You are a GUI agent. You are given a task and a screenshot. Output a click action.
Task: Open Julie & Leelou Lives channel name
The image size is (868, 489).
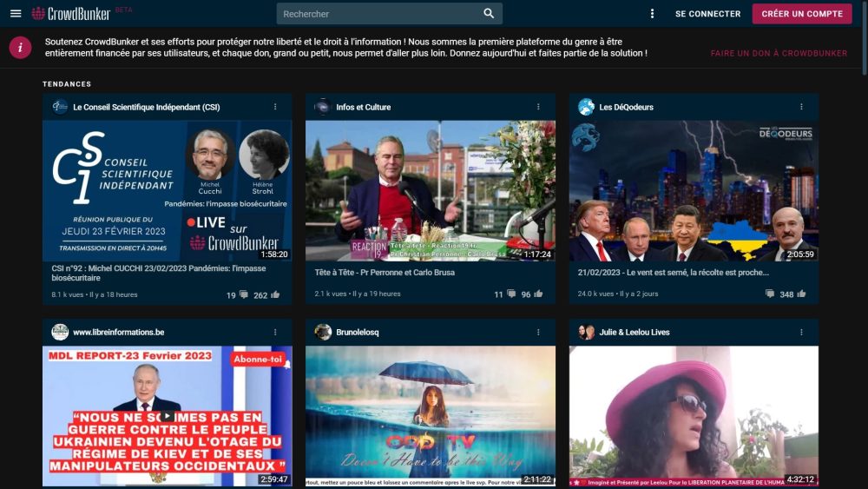635,333
